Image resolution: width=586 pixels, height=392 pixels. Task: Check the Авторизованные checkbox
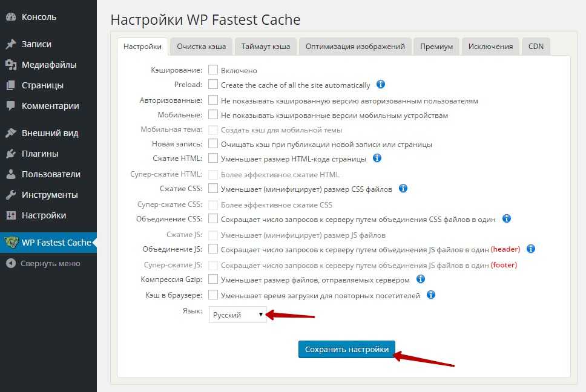(x=213, y=100)
